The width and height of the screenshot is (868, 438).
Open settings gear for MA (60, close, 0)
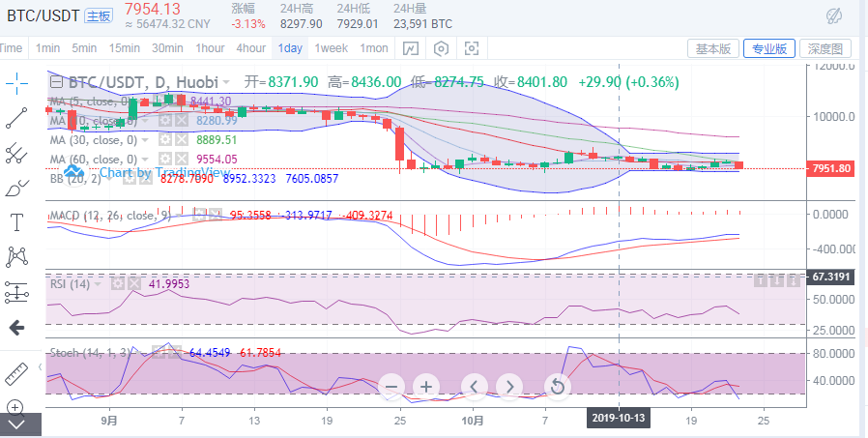(164, 159)
